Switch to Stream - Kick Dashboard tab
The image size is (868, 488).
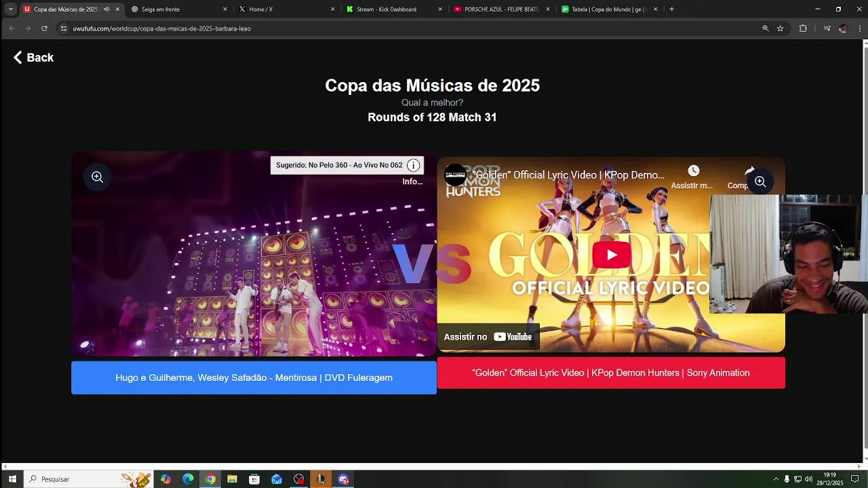point(393,9)
